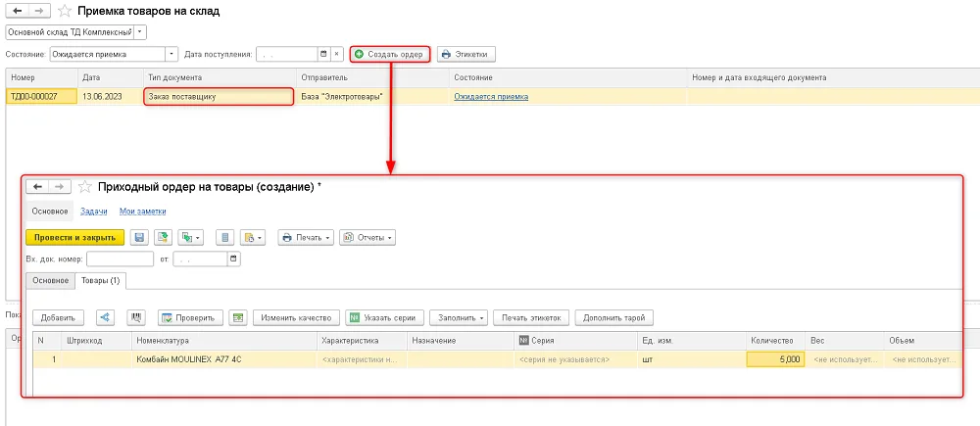Click Номер и дата входящего документа header
Image resolution: width=980 pixels, height=426 pixels.
833,77
